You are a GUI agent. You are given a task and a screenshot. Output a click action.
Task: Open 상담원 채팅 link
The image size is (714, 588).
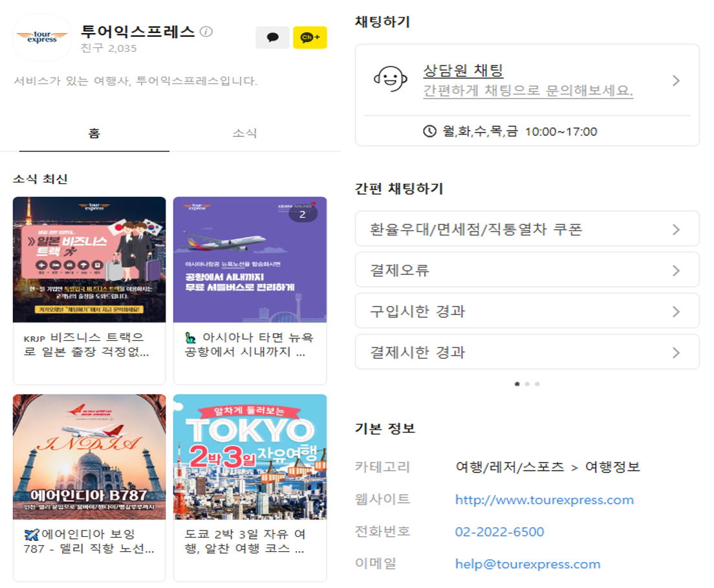[x=463, y=71]
